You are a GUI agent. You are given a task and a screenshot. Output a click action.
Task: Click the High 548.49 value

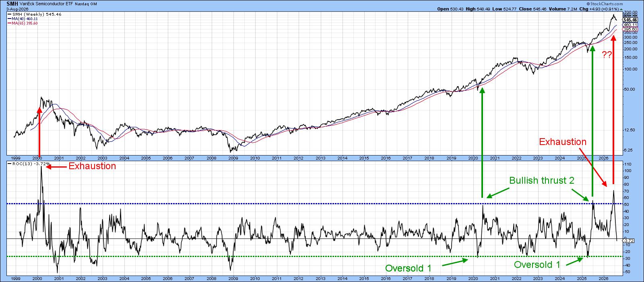[x=477, y=9]
